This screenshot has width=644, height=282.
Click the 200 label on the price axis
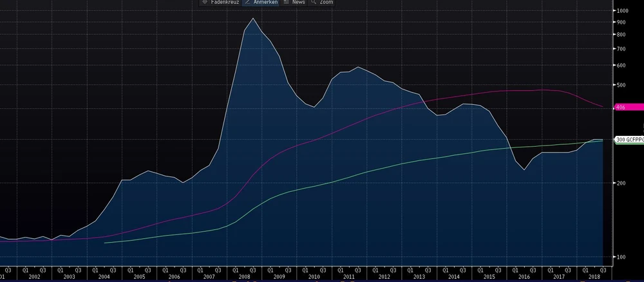point(622,183)
